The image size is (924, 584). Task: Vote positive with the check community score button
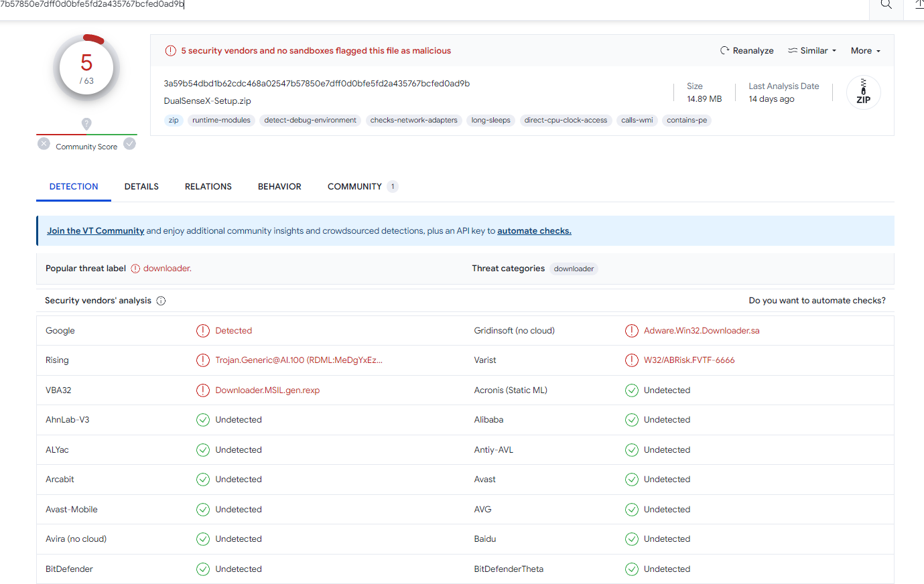point(130,143)
